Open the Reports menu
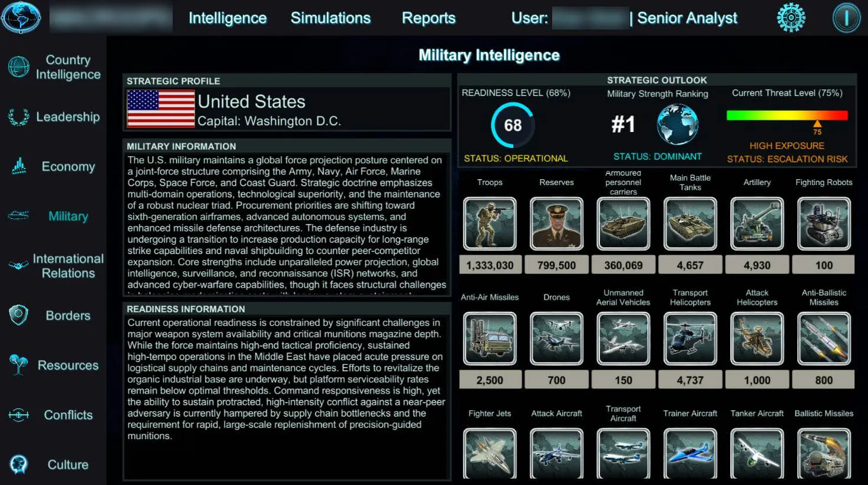Image resolution: width=868 pixels, height=485 pixels. (x=428, y=18)
